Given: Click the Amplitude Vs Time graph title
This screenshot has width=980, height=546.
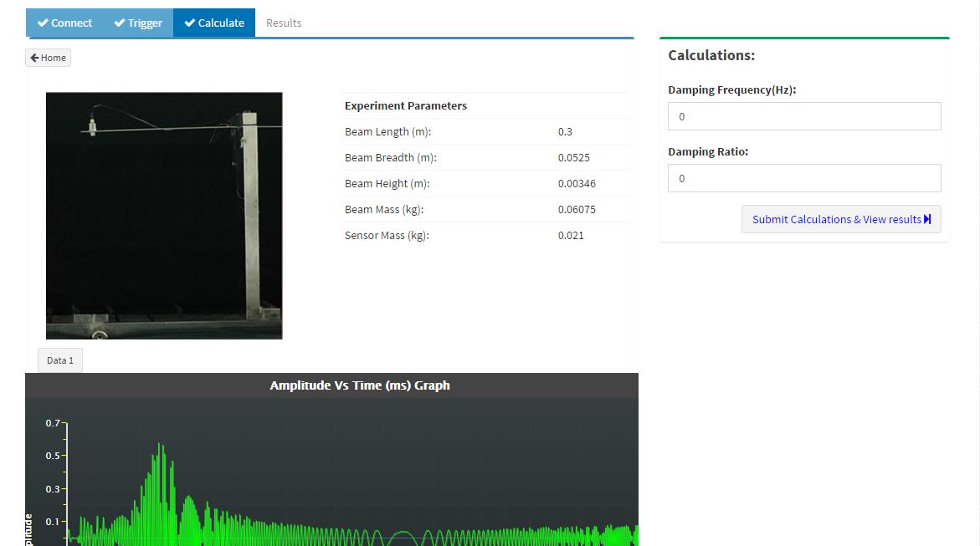Looking at the screenshot, I should pos(360,385).
